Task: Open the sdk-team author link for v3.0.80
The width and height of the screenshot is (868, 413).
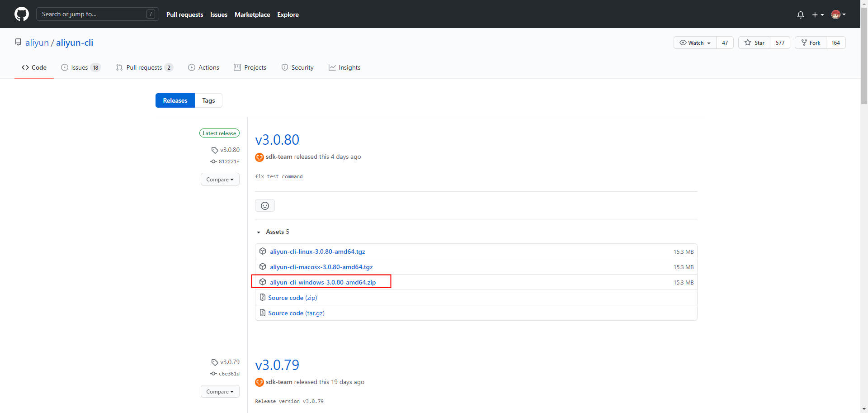Action: point(279,157)
